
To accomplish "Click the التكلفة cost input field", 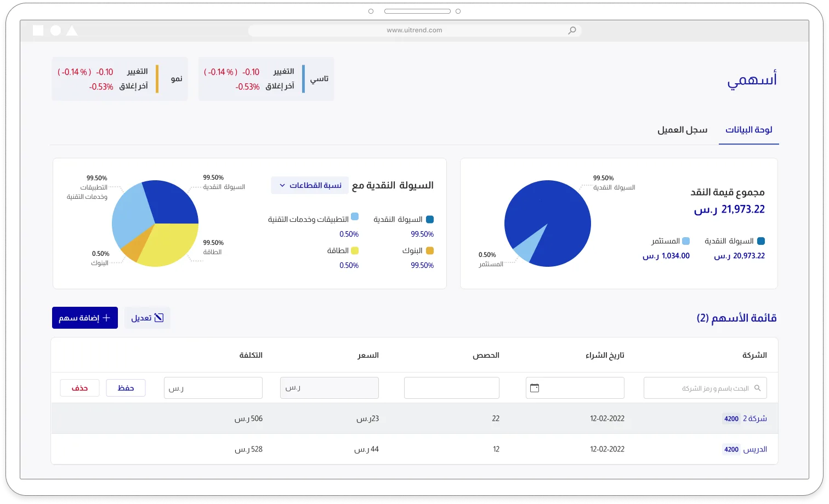I will (213, 388).
